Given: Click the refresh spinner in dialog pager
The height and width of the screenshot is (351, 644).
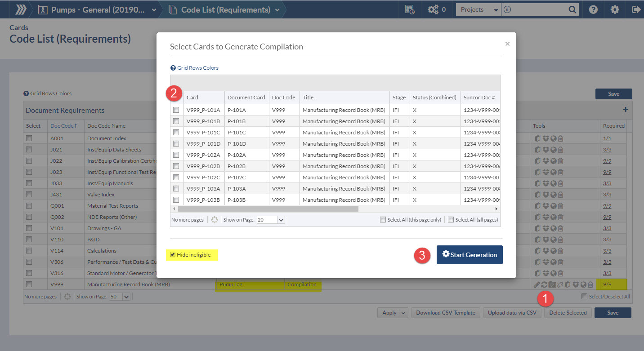Looking at the screenshot, I should [x=214, y=220].
